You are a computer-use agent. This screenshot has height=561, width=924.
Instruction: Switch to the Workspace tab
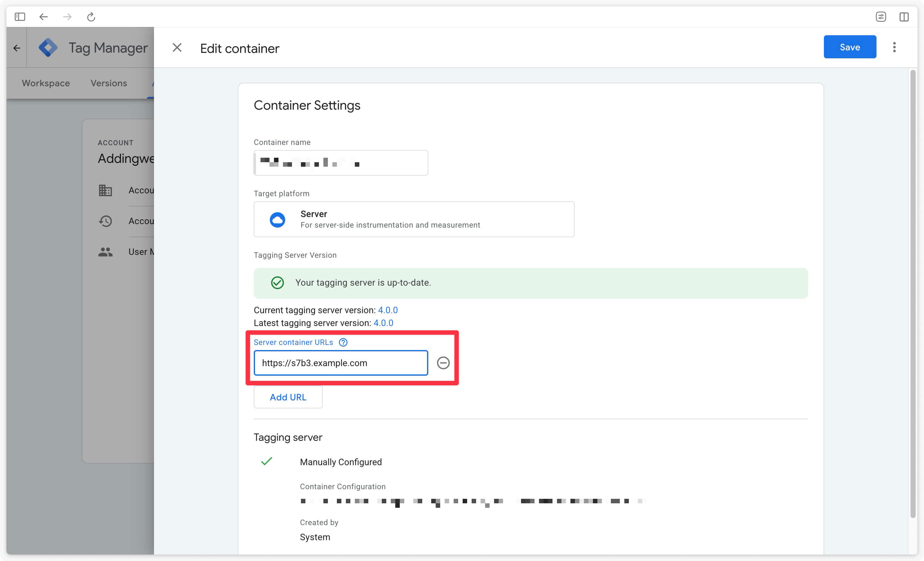[x=45, y=83]
